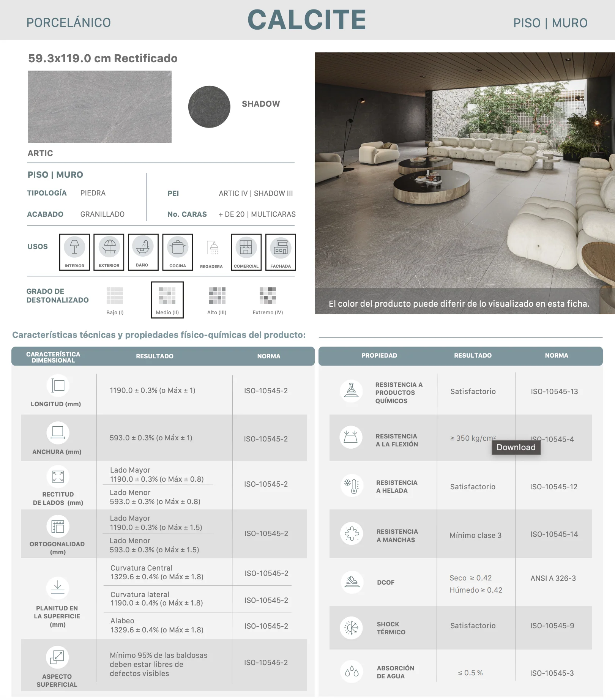Click the Rectitud de lados icon
The height and width of the screenshot is (700, 615).
[x=58, y=477]
